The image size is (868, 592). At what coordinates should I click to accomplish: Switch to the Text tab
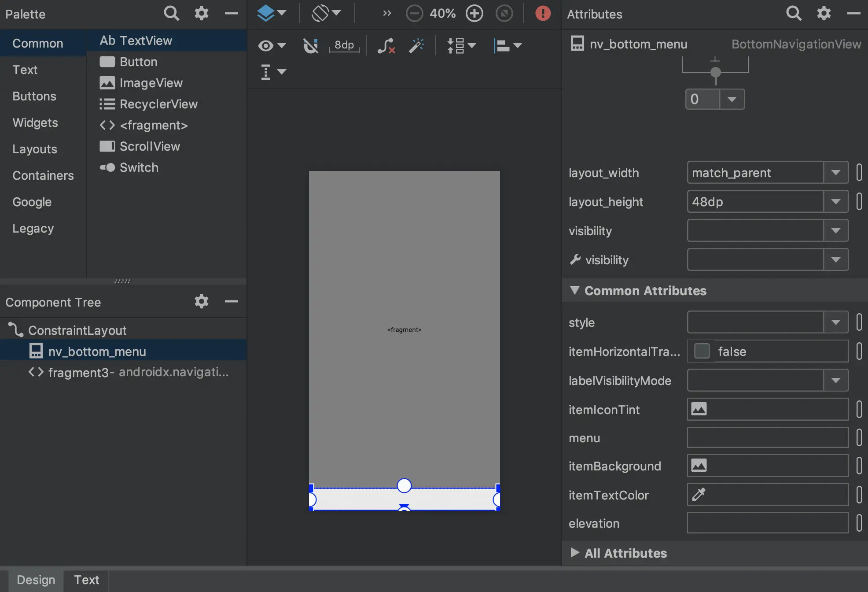(x=86, y=580)
